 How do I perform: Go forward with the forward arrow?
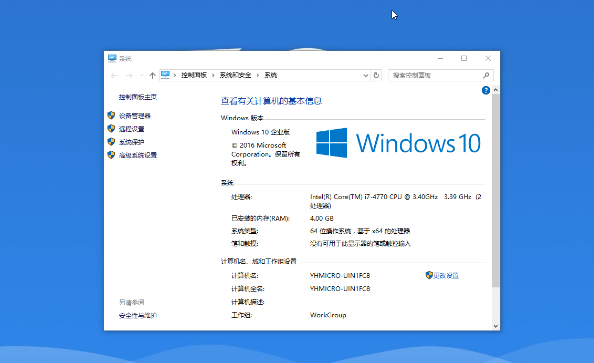click(x=129, y=75)
